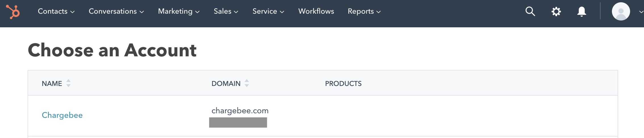Open the Service menu
644x138 pixels.
point(268,11)
